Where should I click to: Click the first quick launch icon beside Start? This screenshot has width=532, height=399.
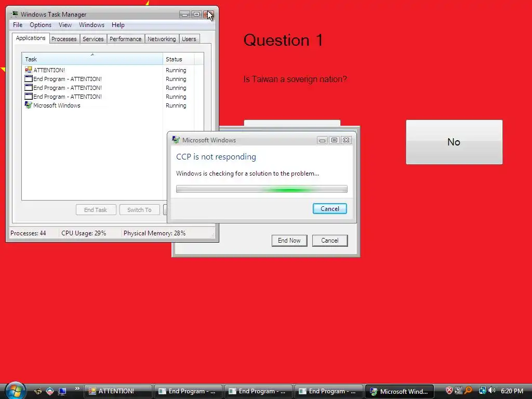tap(37, 391)
